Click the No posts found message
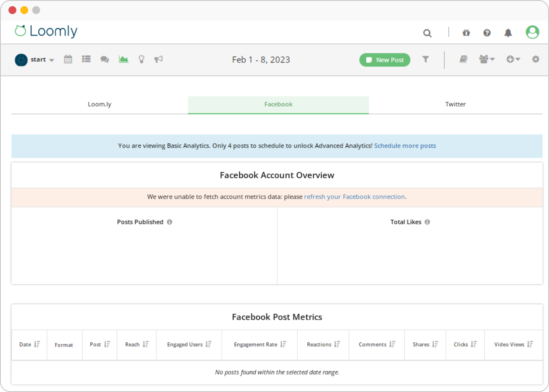Viewport: 549px width, 392px height. 277,372
